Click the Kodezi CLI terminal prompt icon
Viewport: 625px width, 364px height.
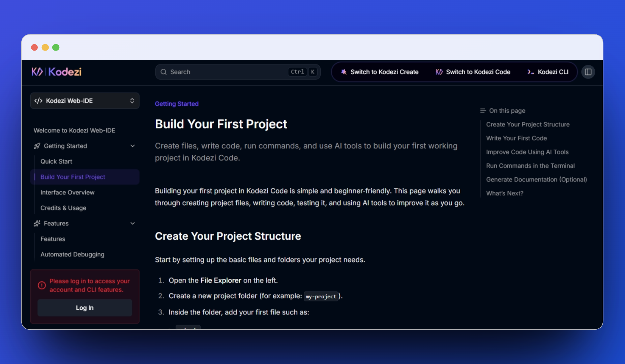click(x=531, y=72)
